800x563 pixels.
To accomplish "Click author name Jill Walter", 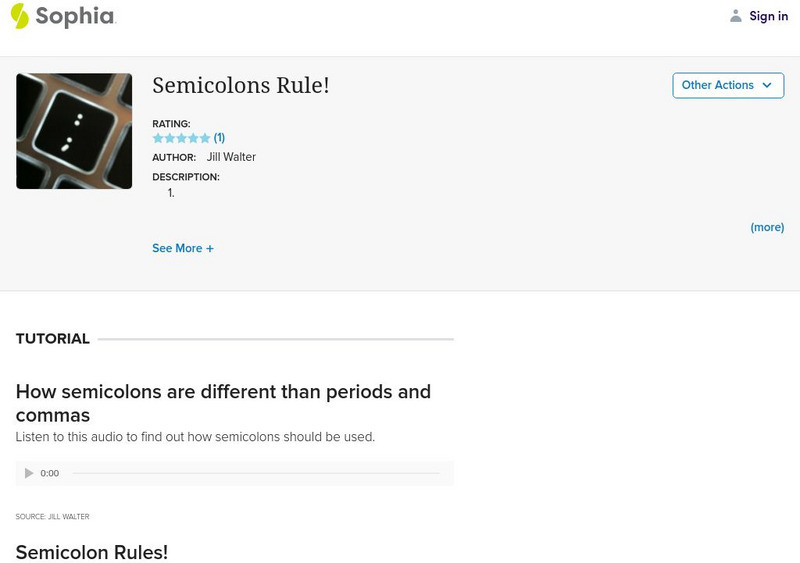I will click(x=231, y=157).
